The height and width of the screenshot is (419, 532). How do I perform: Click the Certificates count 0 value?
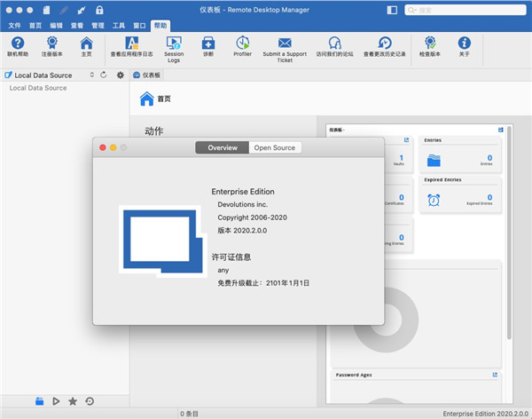tap(402, 197)
